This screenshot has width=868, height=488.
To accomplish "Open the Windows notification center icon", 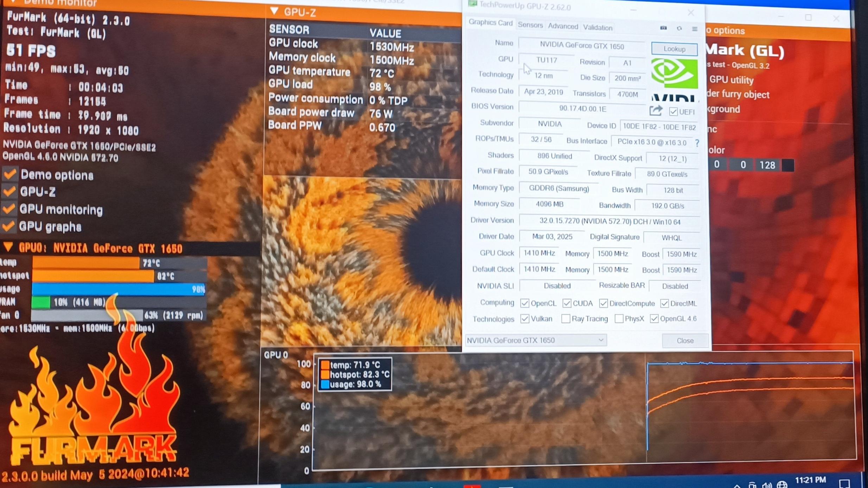I will coord(844,483).
